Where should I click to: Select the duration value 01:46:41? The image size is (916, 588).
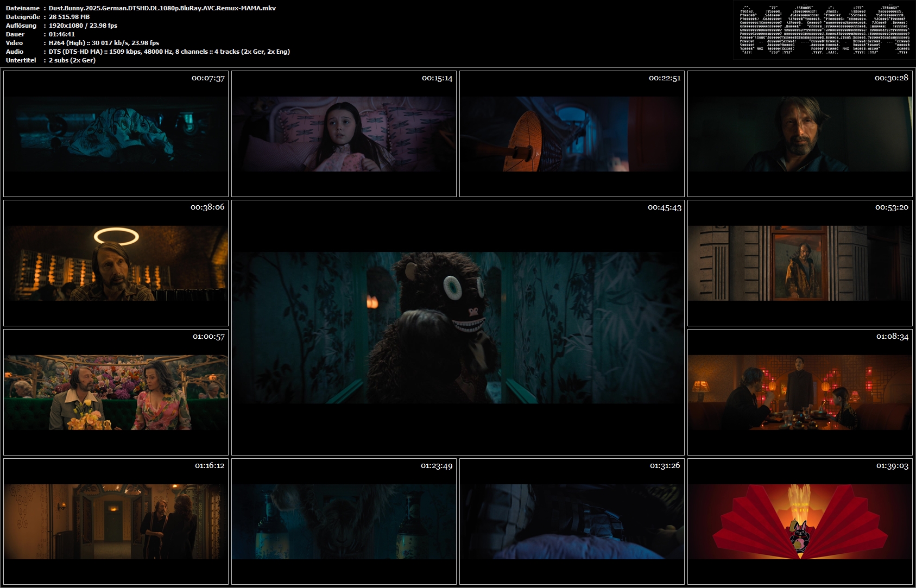click(x=62, y=34)
